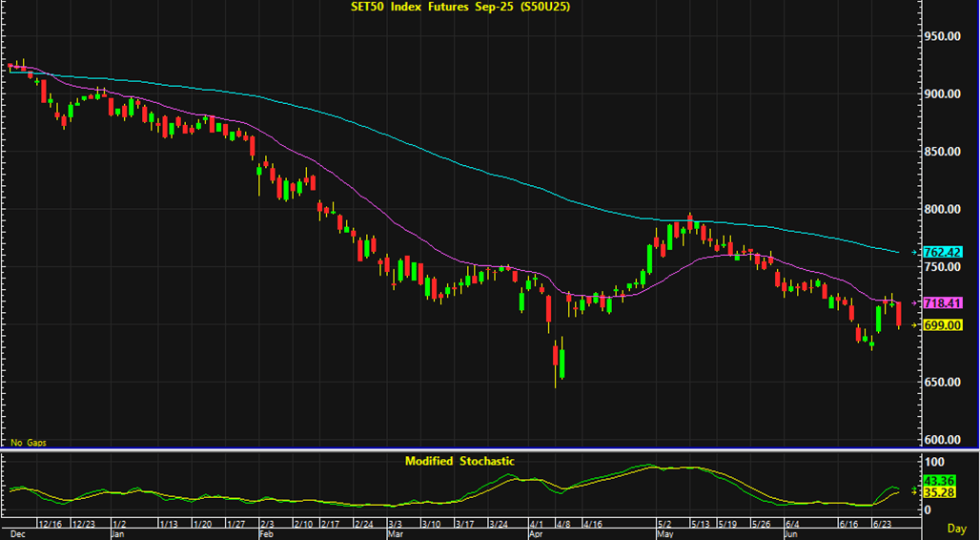Click the arrow marker beside the 699.00 tag
The image size is (980, 540).
(x=915, y=325)
